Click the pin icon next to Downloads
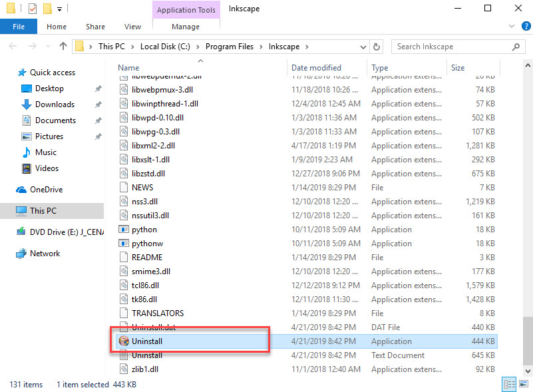 coord(98,104)
